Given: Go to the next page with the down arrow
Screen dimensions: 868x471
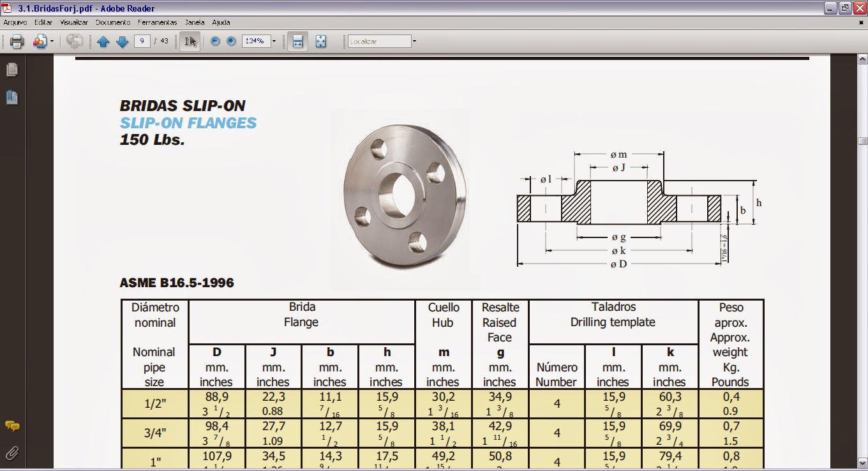Looking at the screenshot, I should (121, 41).
